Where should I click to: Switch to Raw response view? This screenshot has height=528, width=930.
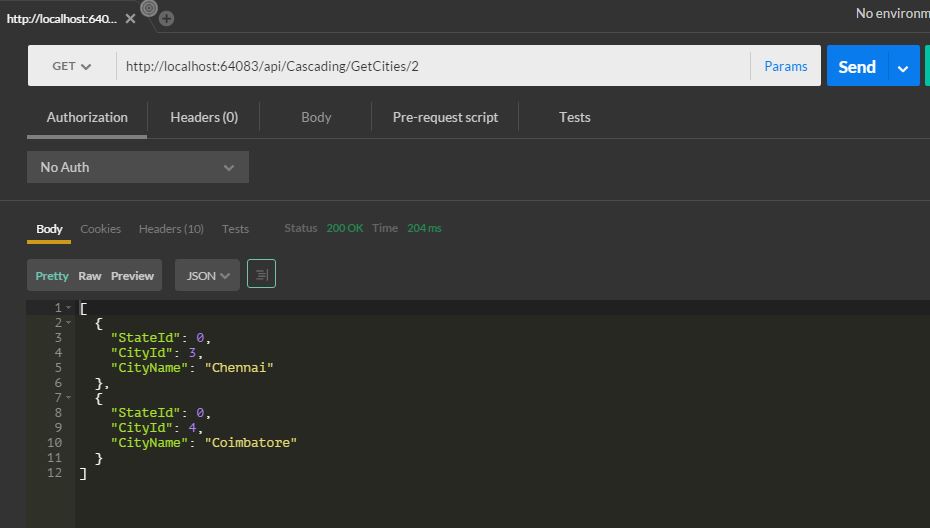pos(90,276)
